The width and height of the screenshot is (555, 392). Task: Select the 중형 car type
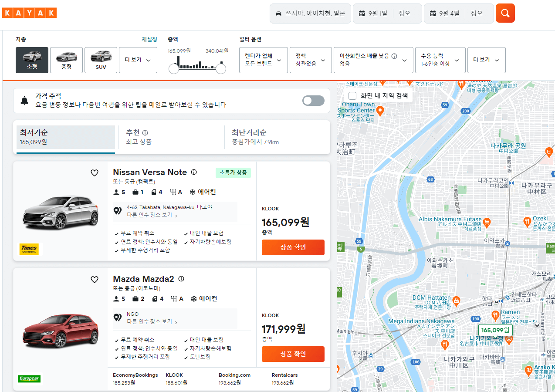tap(66, 60)
